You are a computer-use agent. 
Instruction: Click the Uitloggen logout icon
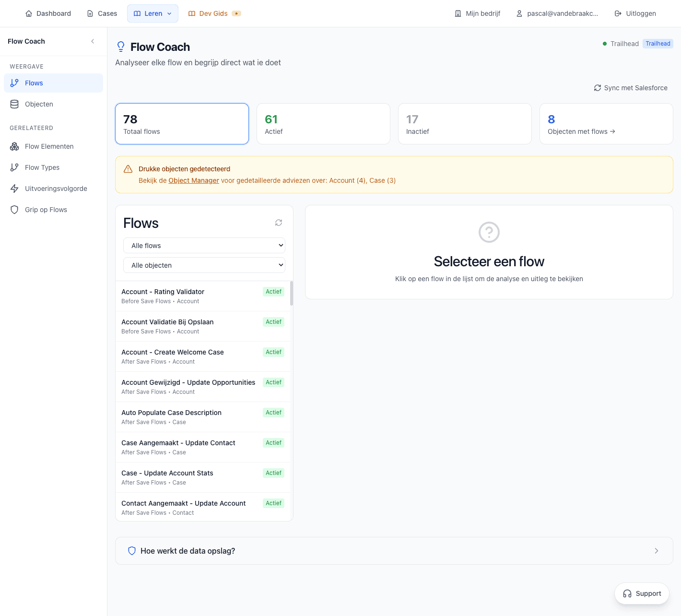point(618,13)
